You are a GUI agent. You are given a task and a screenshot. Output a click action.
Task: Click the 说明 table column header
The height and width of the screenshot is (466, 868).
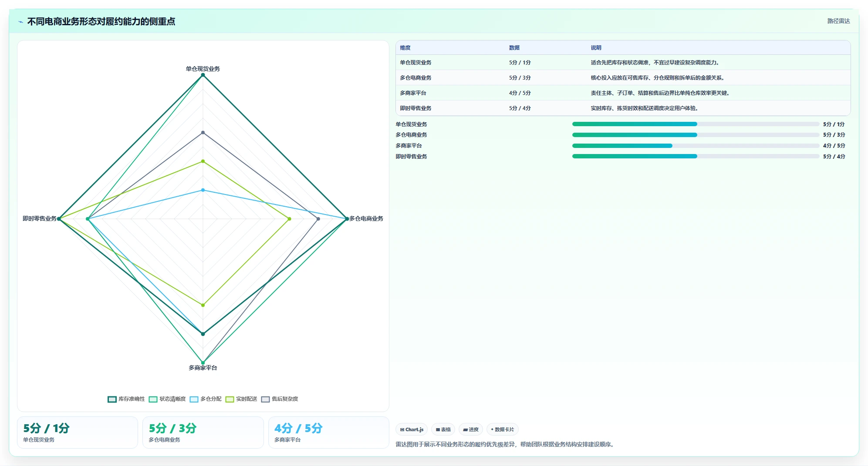point(596,48)
